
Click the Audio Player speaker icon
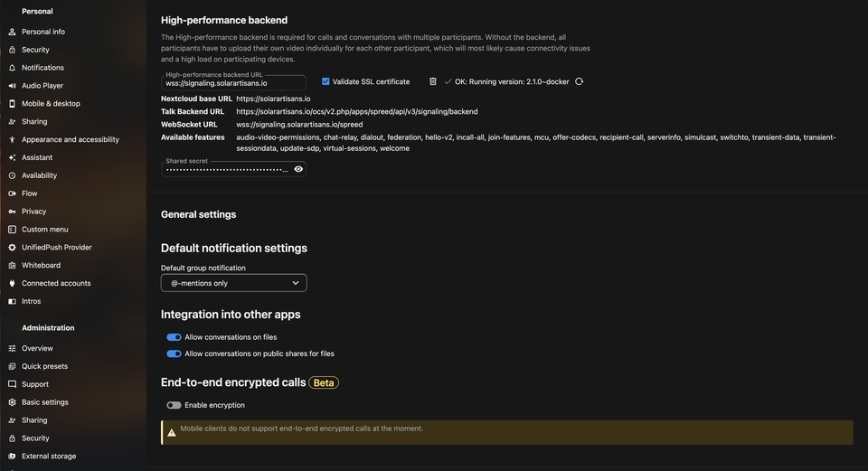12,86
